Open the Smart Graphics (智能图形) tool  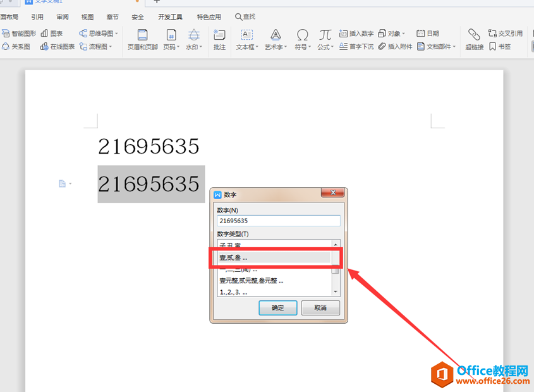click(19, 34)
